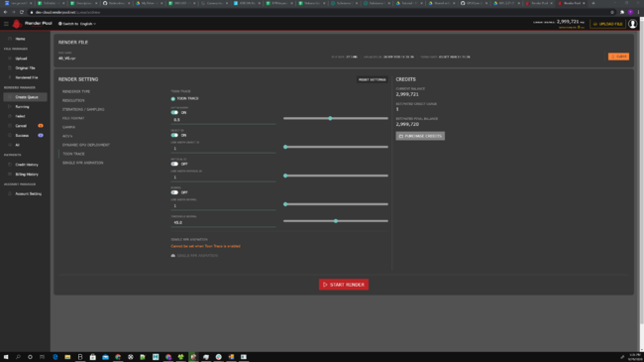
Task: Open Rendered File in the sidebar
Action: tap(27, 77)
